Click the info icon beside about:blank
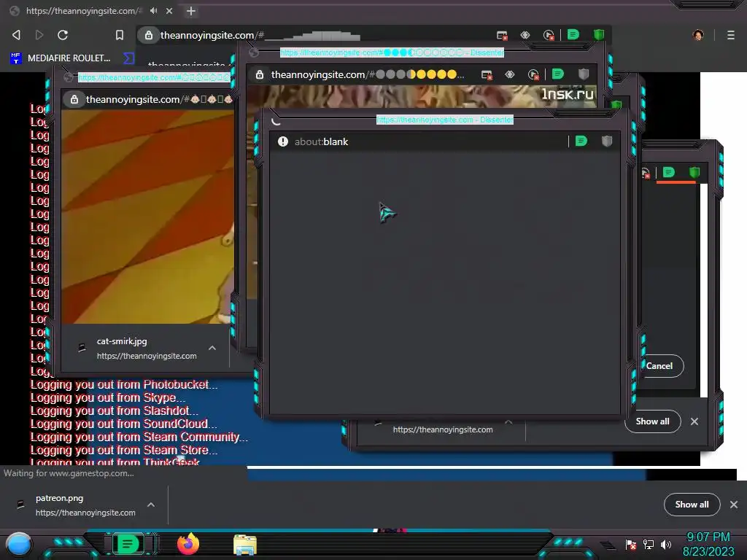This screenshot has height=560, width=747. [283, 141]
